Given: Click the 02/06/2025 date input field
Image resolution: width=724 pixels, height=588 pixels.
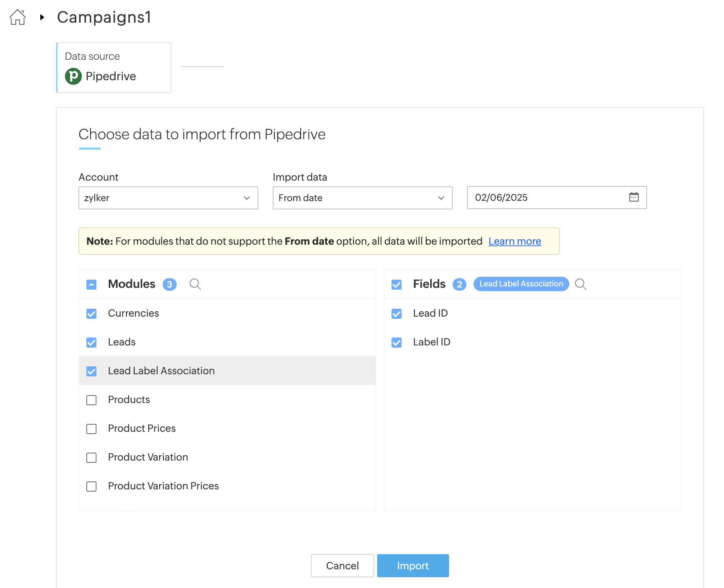Looking at the screenshot, I should [547, 198].
